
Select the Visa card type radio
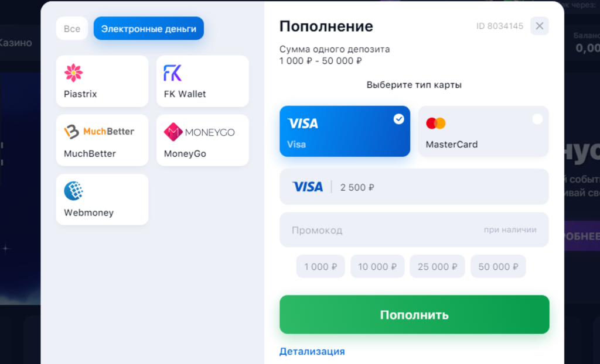(398, 119)
